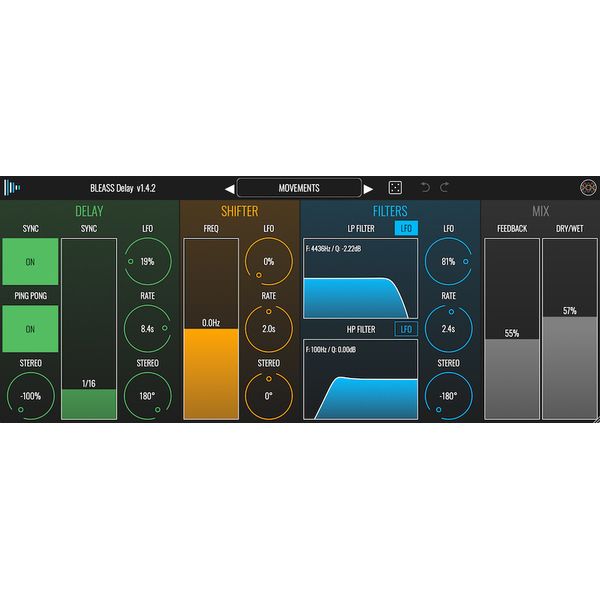Enable the LP FILTER LFO toggle
The width and height of the screenshot is (600, 600).
click(x=406, y=229)
